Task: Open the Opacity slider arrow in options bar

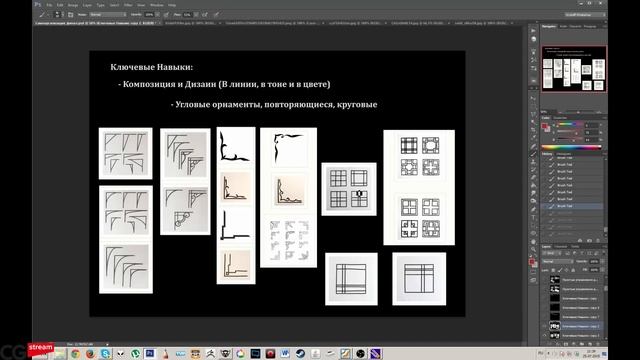Action: point(158,14)
